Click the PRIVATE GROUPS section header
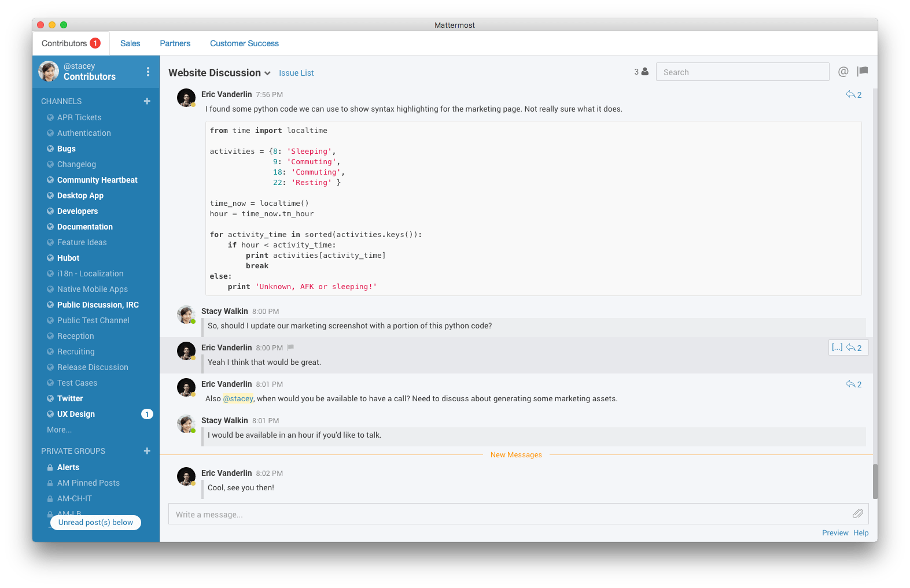 pos(73,451)
